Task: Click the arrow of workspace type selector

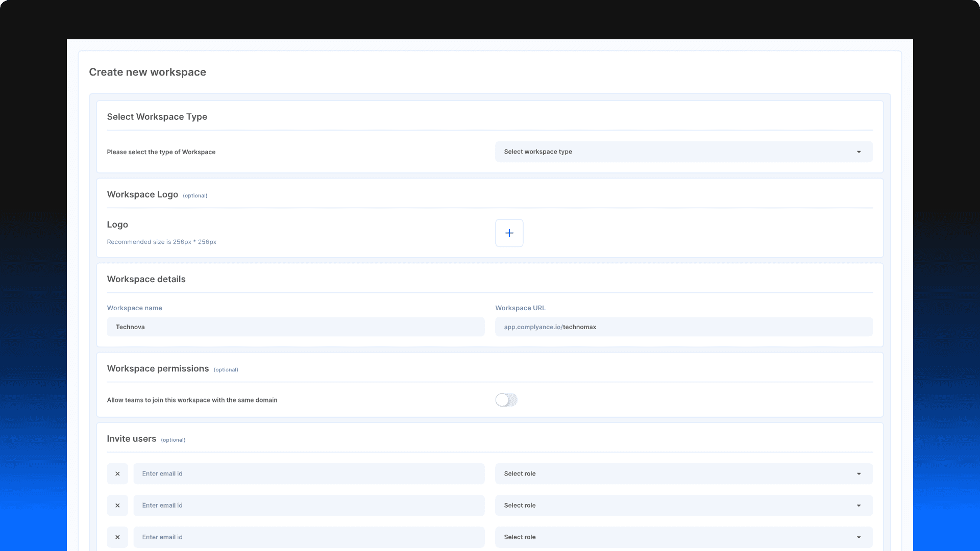Action: tap(859, 152)
